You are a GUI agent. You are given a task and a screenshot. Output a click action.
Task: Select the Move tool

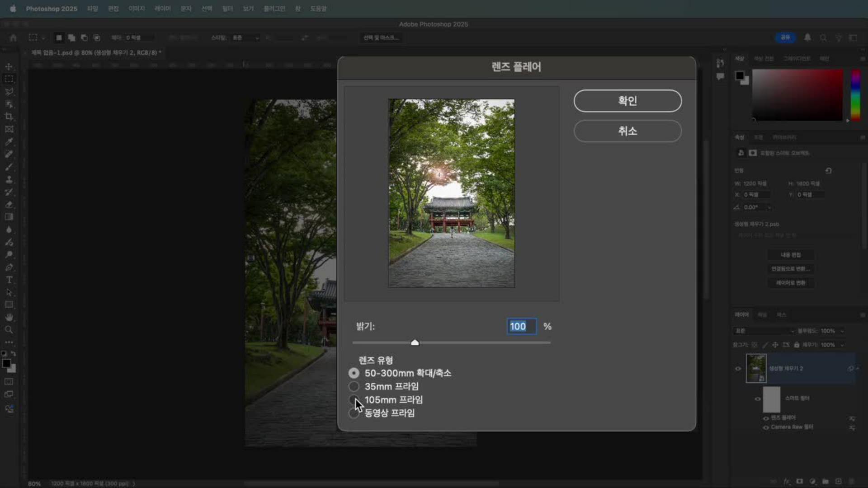(9, 66)
